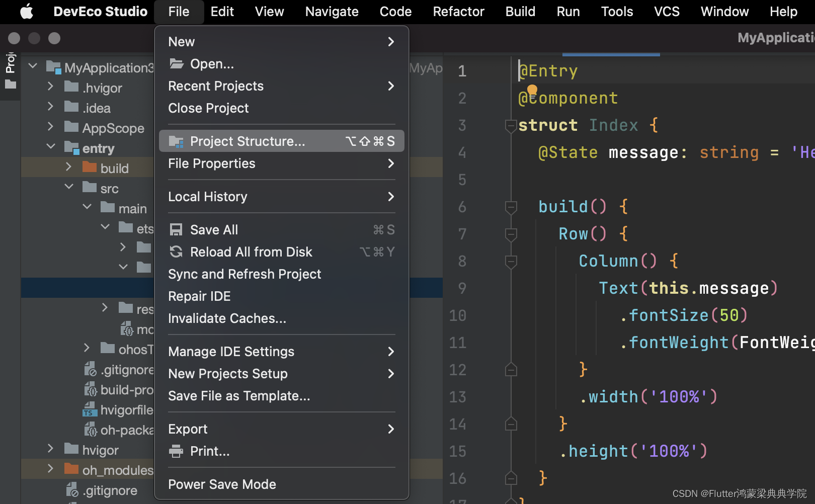This screenshot has width=815, height=504.
Task: Click the Print printer icon
Action: pyautogui.click(x=176, y=451)
